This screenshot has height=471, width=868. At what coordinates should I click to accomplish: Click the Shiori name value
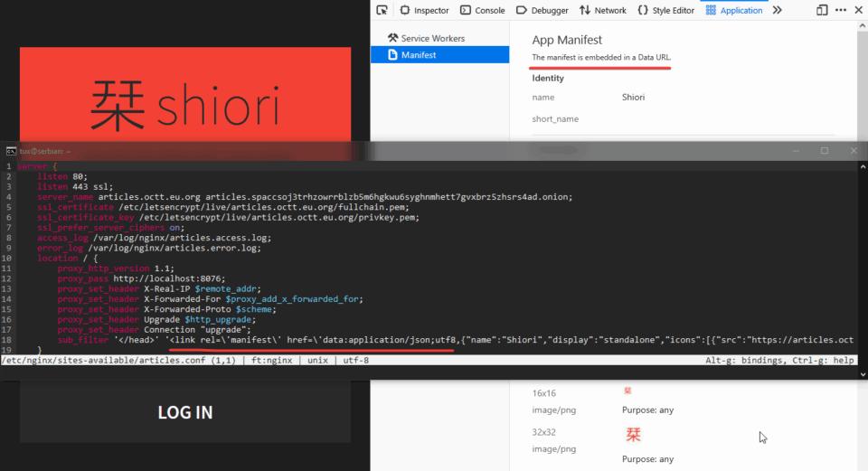pos(633,98)
